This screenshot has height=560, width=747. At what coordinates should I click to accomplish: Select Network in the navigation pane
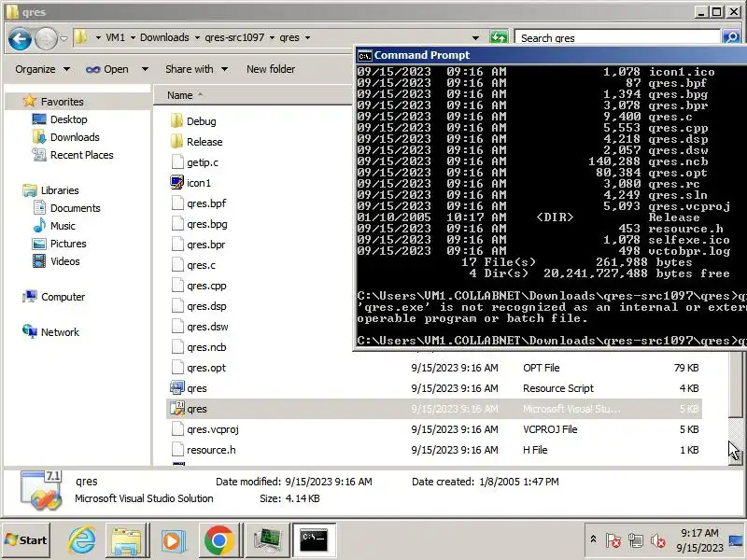tap(60, 332)
